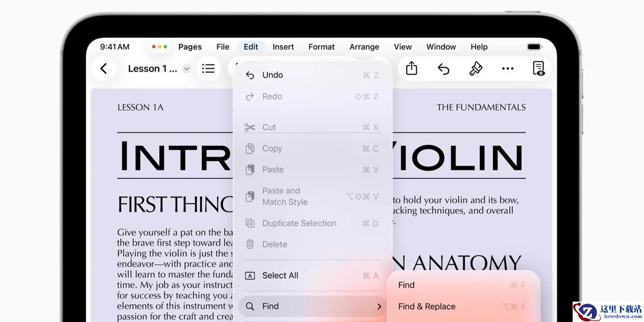Choose Delete in the Edit menu

(313, 244)
